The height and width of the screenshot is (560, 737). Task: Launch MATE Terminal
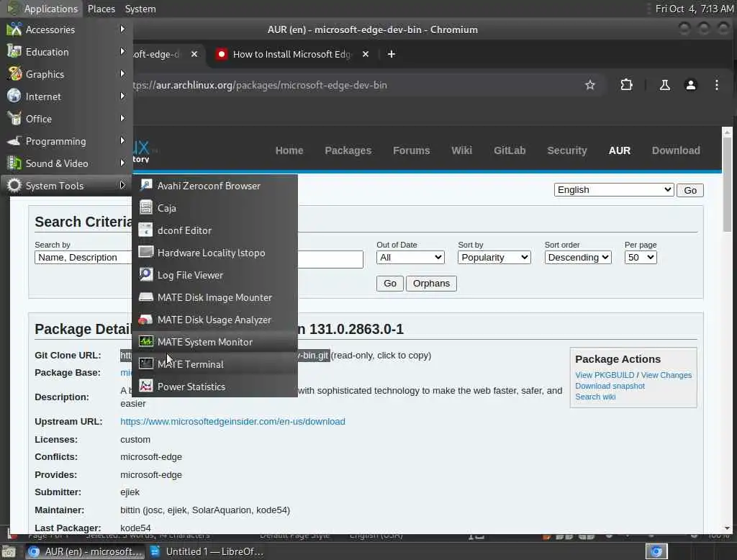point(214,364)
